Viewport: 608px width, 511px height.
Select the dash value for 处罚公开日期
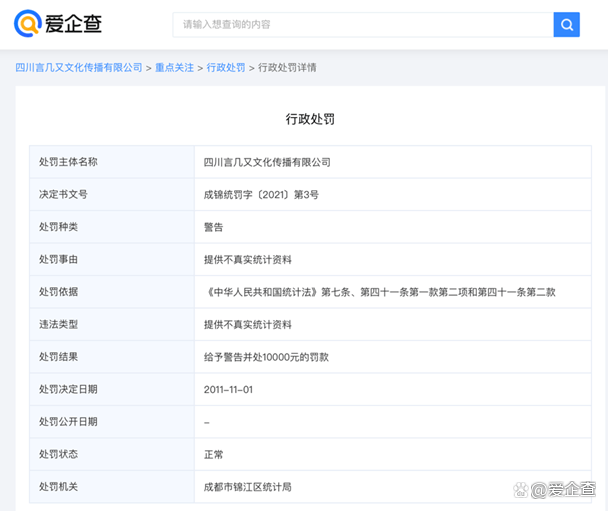(207, 422)
